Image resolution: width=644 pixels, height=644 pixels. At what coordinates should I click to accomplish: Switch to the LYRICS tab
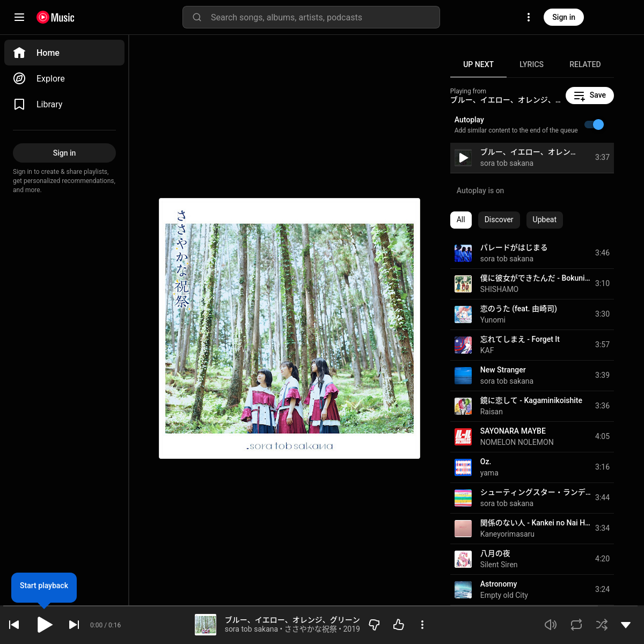tap(531, 64)
